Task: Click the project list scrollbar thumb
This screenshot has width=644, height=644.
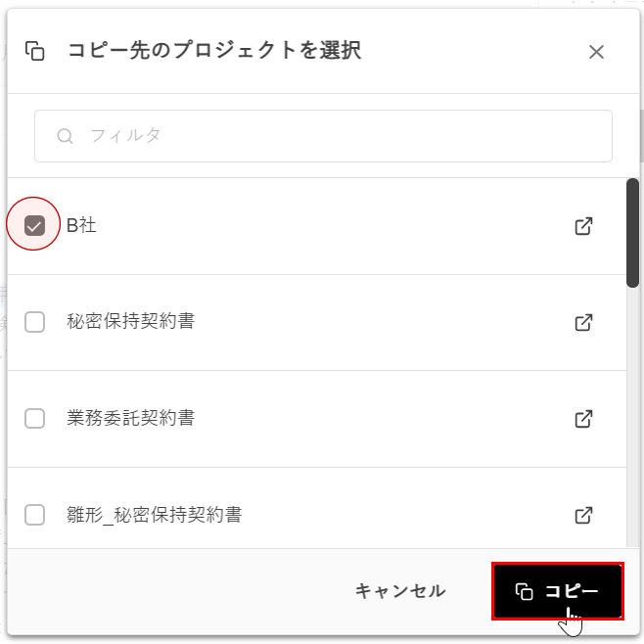Action: pos(632,233)
